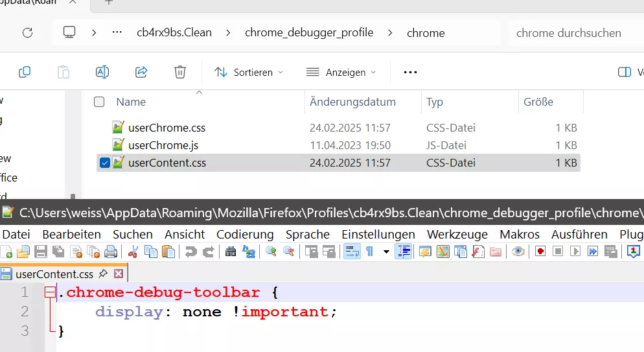Image resolution: width=644 pixels, height=352 pixels.
Task: Delete with the Explorer trash icon
Action: [x=180, y=73]
